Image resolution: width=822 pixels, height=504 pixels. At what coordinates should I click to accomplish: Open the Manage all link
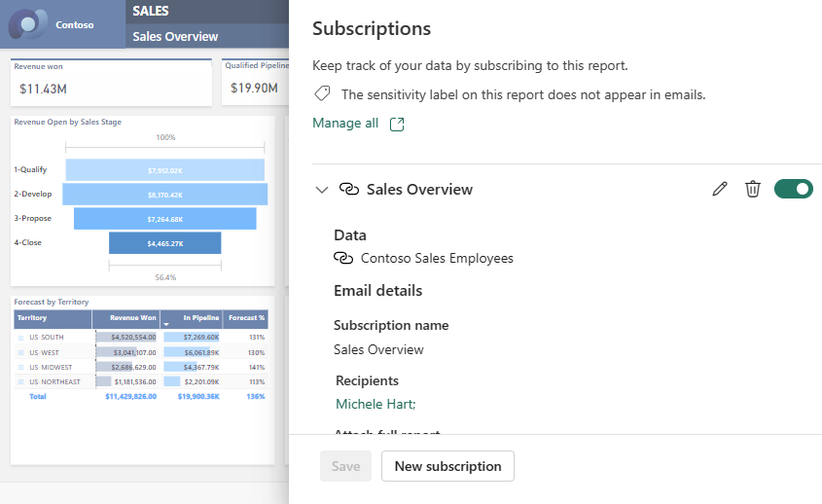pos(345,123)
